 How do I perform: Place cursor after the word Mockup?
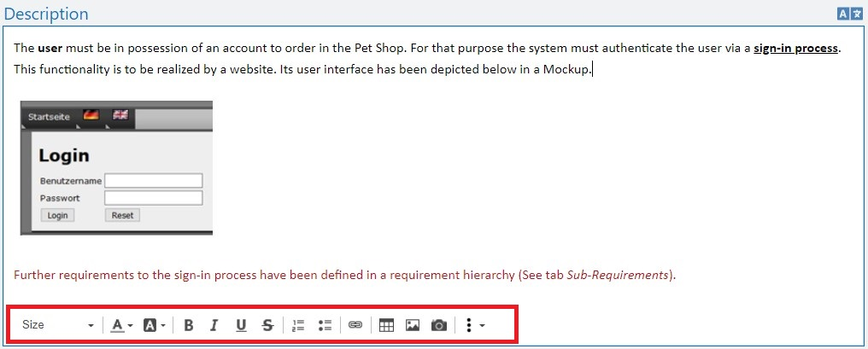pos(592,69)
